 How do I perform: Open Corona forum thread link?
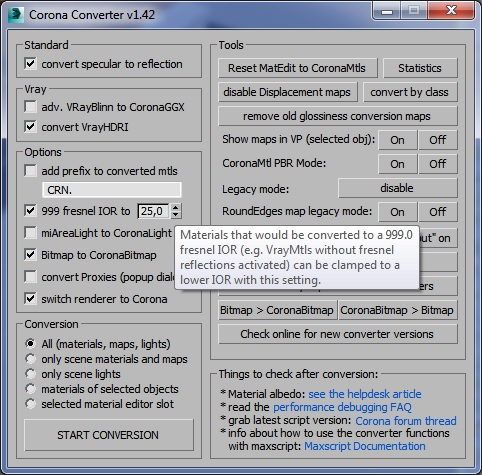pyautogui.click(x=406, y=421)
